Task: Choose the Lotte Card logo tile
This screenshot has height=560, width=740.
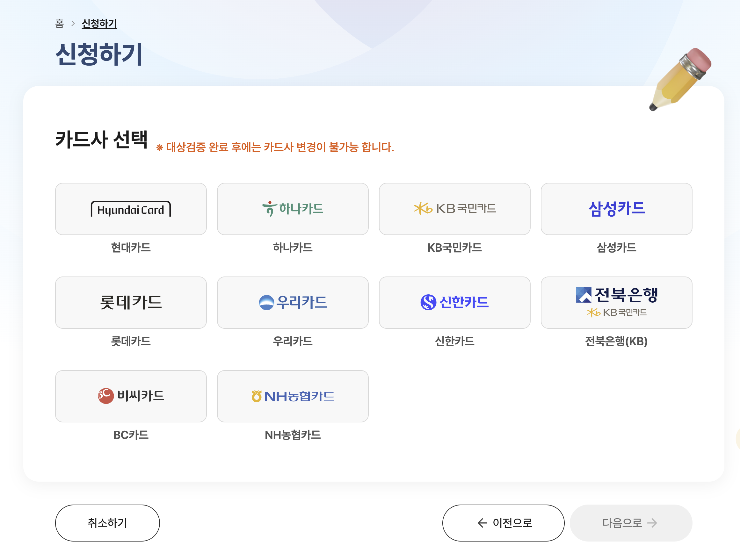Action: click(131, 303)
